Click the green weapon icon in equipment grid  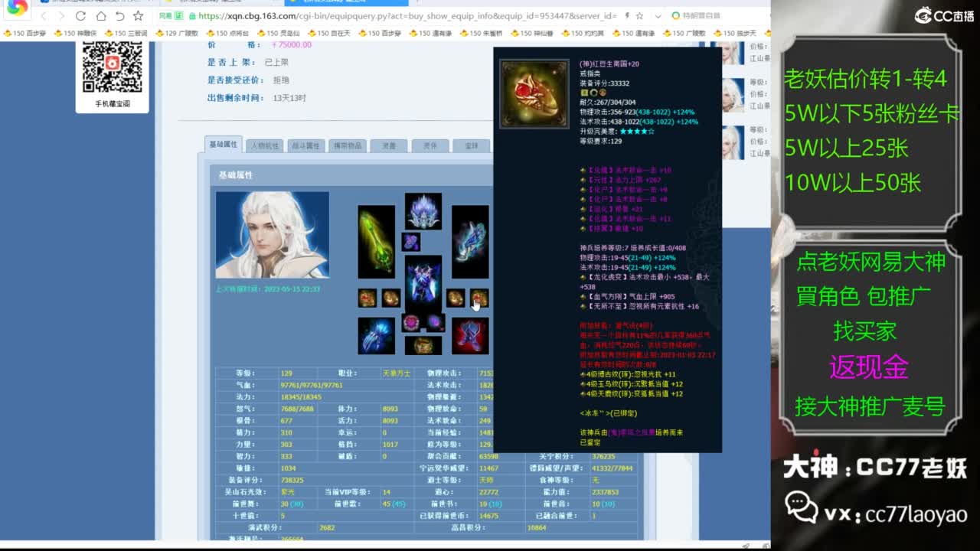[377, 240]
